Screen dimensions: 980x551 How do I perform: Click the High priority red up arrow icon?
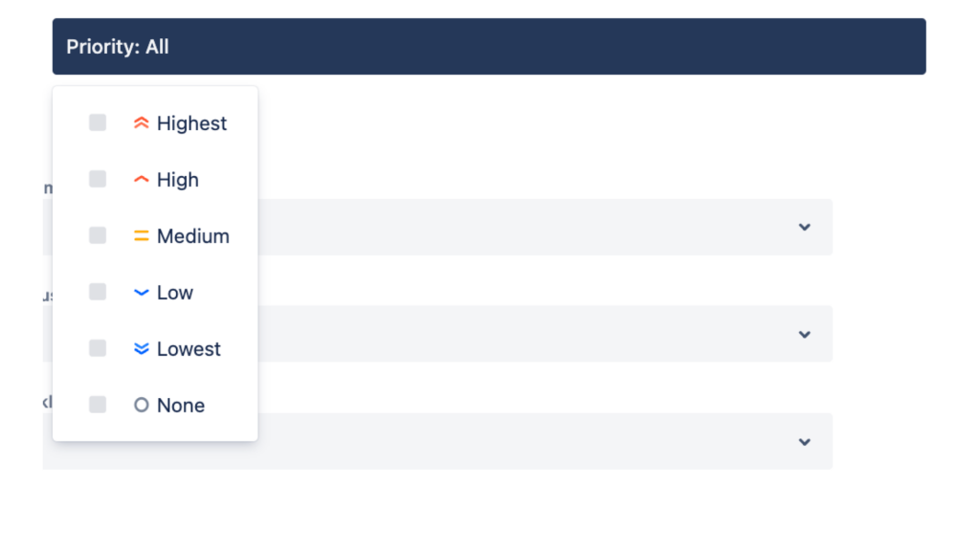(x=142, y=180)
